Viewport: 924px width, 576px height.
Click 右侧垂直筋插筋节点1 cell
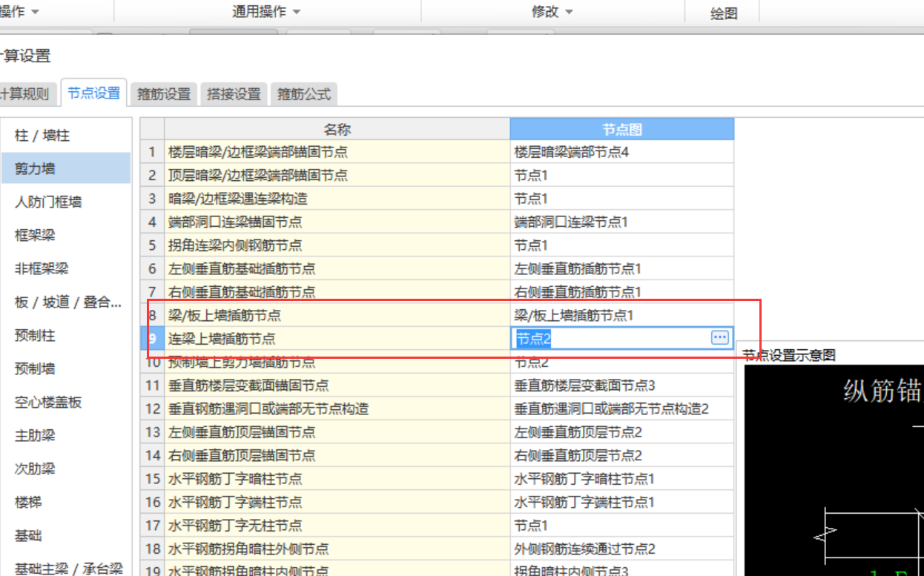point(622,292)
